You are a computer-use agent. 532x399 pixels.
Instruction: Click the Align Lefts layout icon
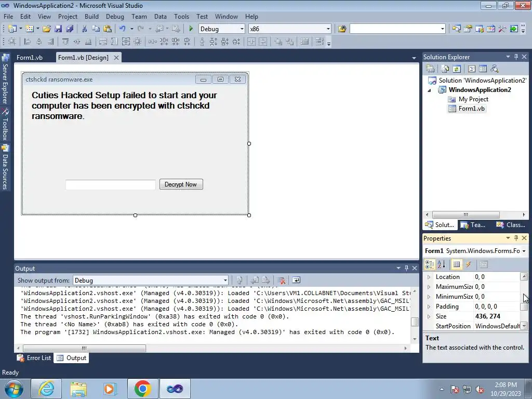point(28,42)
